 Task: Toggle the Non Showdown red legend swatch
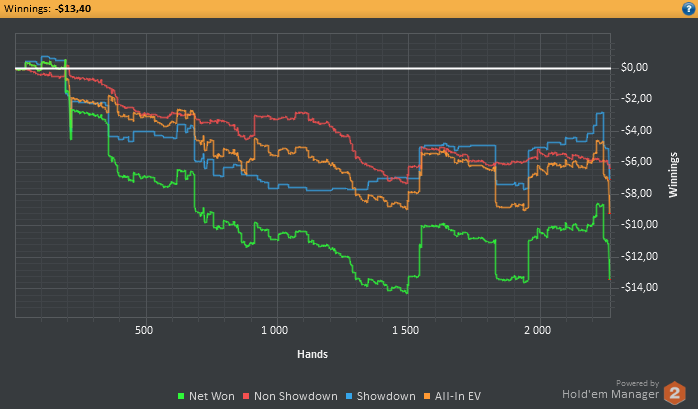tap(246, 396)
